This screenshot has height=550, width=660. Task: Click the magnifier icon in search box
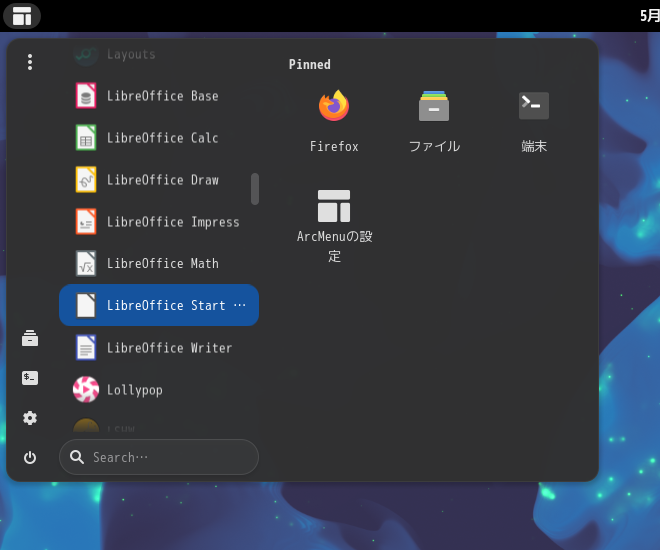[77, 457]
